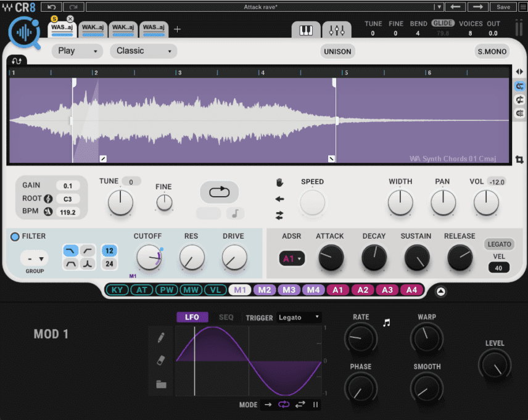Click the opposing double-arrows icon near SPEED
This screenshot has width=528, height=420.
279,215
